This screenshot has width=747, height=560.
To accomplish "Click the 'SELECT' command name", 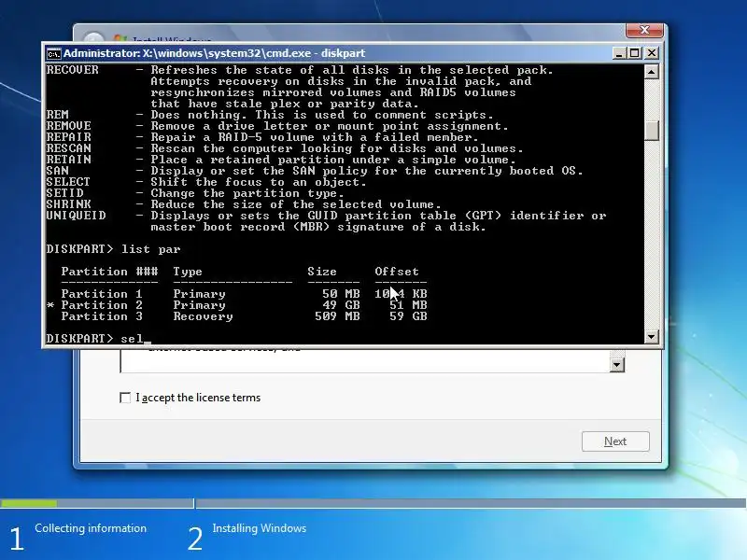I will pos(68,182).
